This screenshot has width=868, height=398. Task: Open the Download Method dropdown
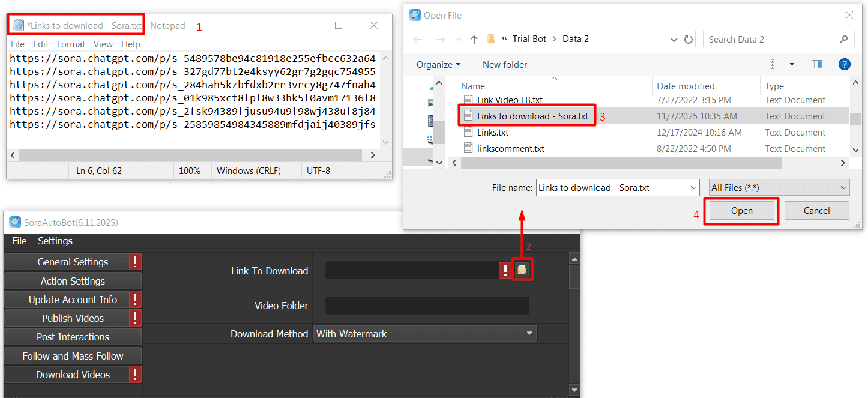coord(425,334)
